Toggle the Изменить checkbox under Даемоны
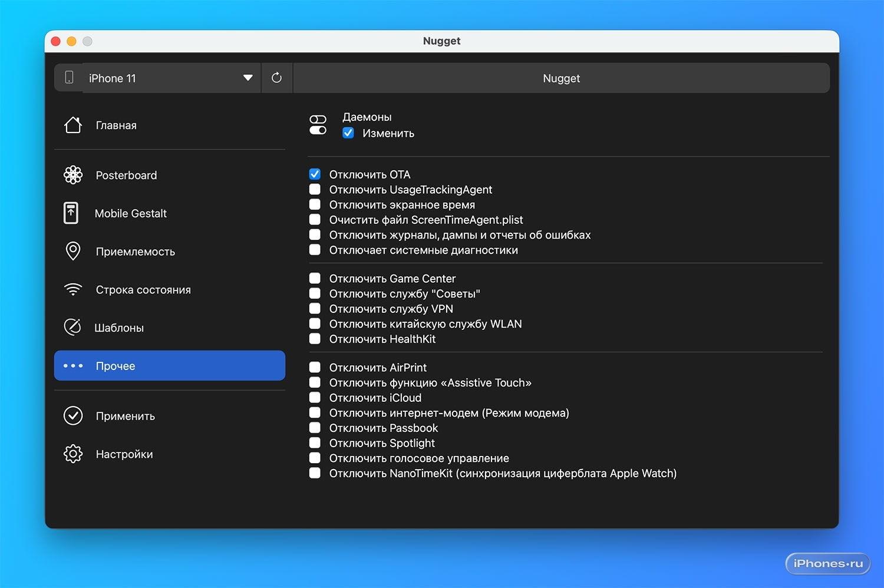 pos(348,133)
